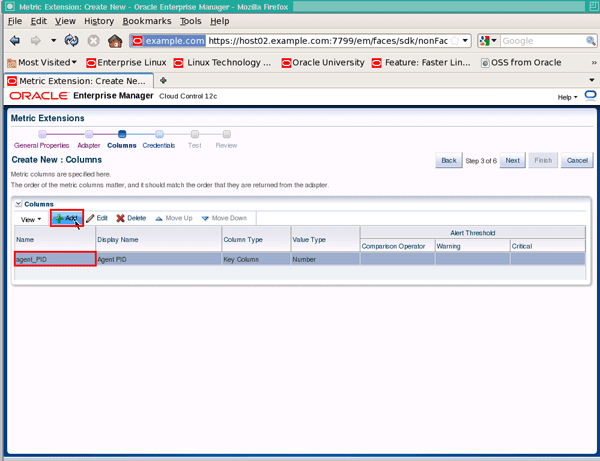The width and height of the screenshot is (600, 461).
Task: Select the agent_PID name cell
Action: pos(55,259)
